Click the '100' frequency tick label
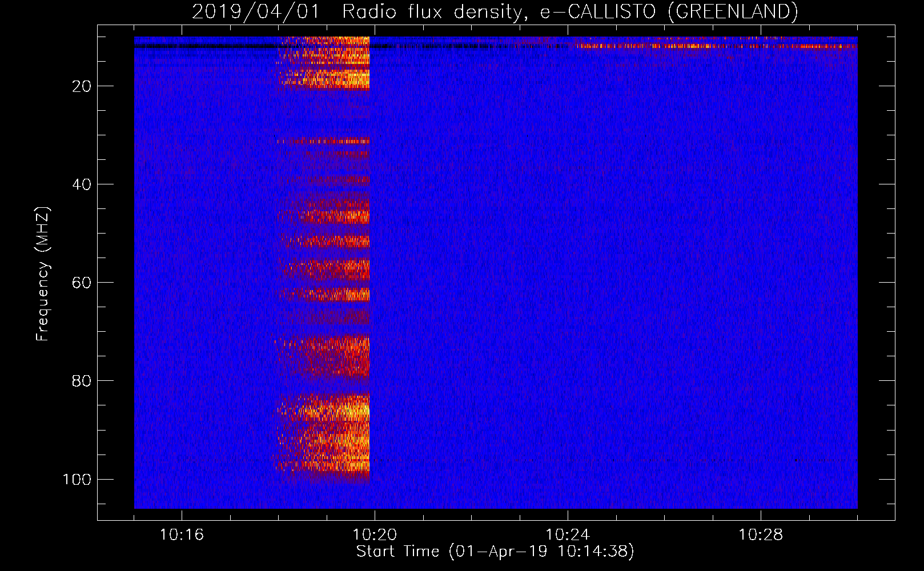This screenshot has width=924, height=571. pos(77,479)
